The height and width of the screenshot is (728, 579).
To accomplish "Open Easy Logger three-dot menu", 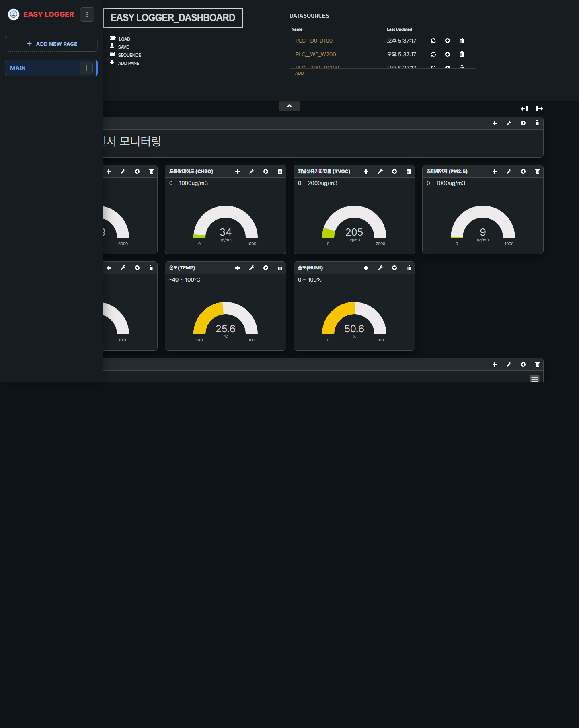I will pos(87,14).
